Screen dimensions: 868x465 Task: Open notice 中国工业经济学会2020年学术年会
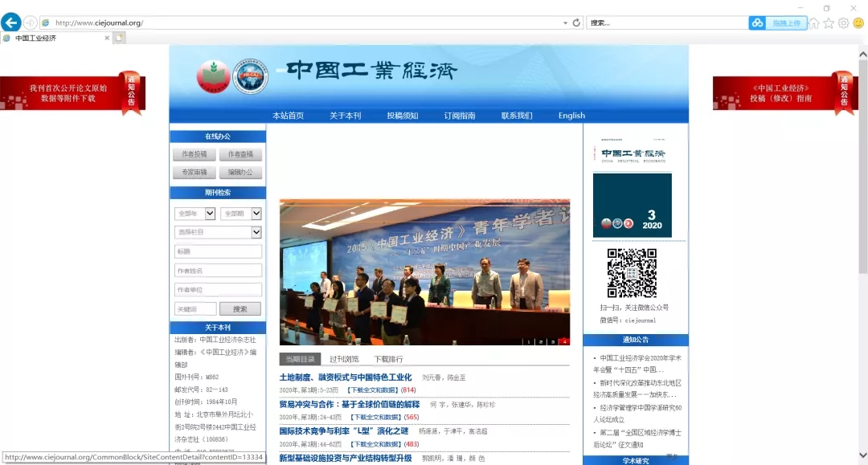click(x=637, y=364)
